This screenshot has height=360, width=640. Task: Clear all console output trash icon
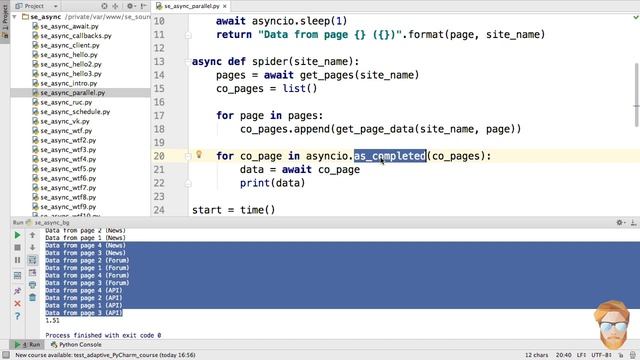click(32, 298)
